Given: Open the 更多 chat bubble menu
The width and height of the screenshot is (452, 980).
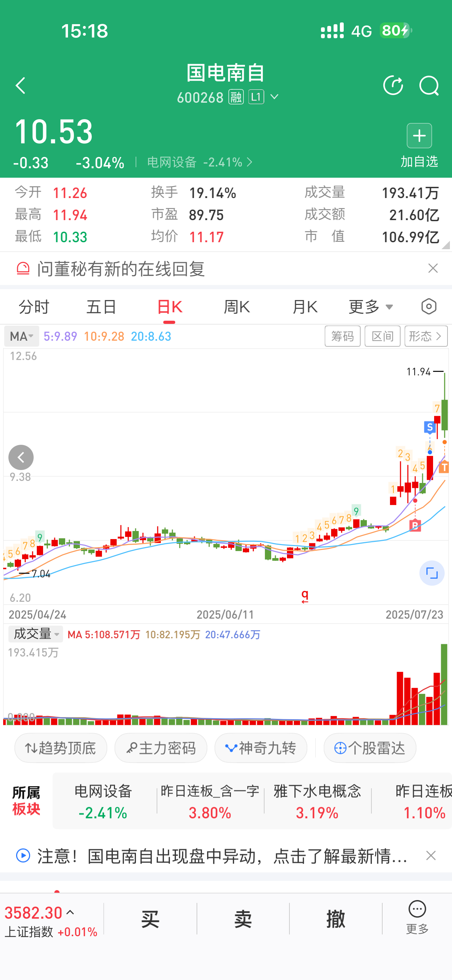Looking at the screenshot, I should click(x=417, y=917).
